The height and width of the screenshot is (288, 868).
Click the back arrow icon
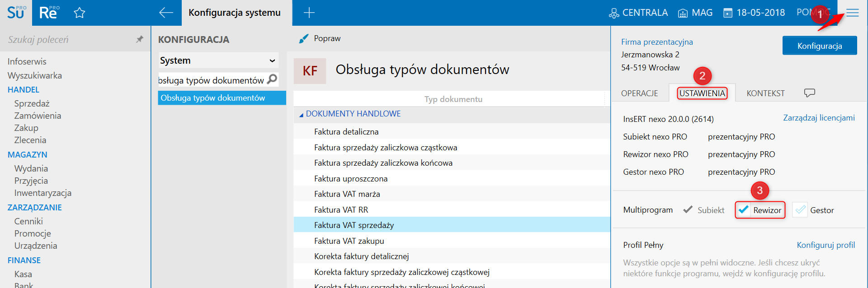coord(166,13)
